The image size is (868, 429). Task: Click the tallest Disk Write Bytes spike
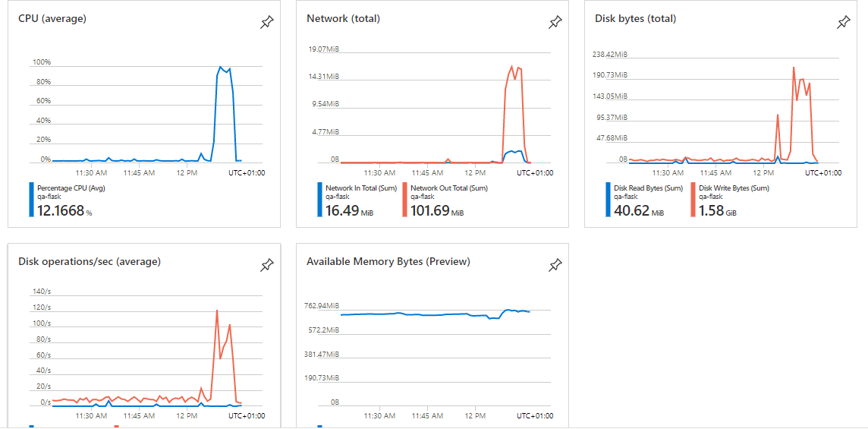coord(794,68)
